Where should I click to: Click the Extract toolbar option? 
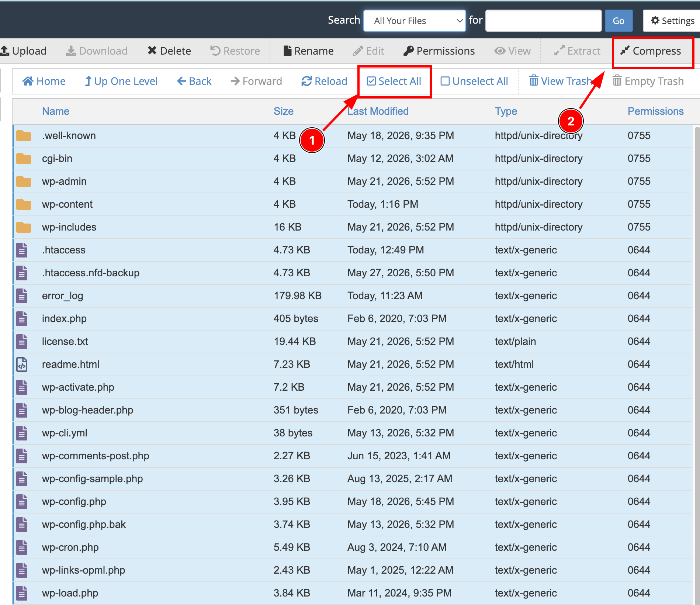(577, 51)
